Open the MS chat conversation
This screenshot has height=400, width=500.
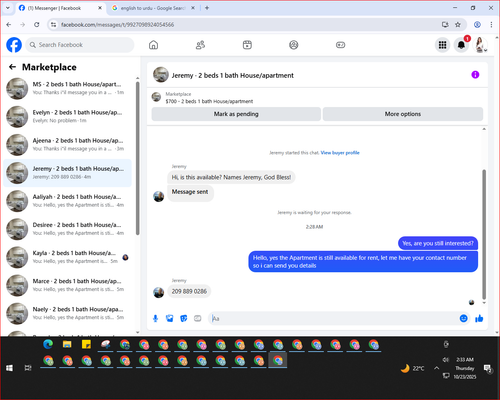tap(68, 88)
